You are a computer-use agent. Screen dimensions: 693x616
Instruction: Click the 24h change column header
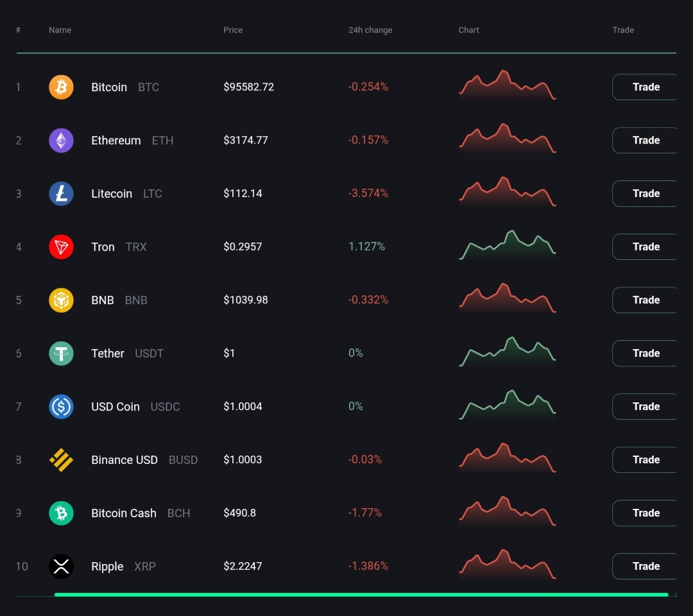(x=370, y=30)
